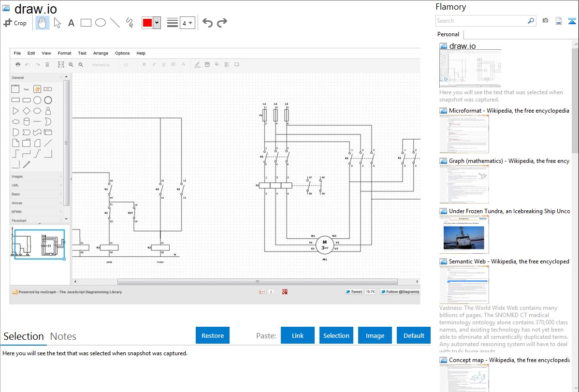
Task: Redo the last undone action
Action: coord(222,23)
